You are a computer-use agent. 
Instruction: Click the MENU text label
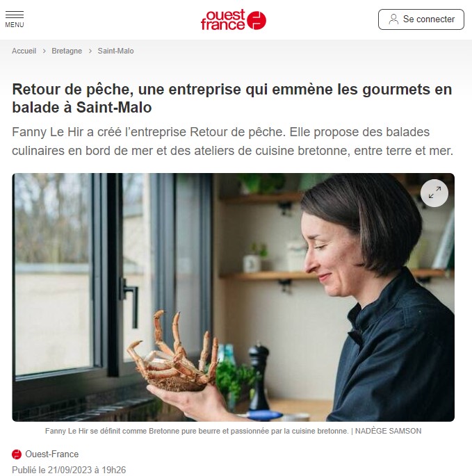(x=15, y=25)
